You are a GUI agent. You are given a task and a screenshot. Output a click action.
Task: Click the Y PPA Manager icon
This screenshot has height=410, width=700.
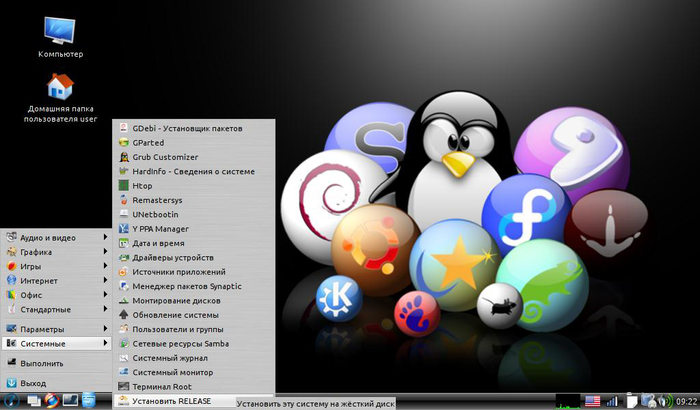click(124, 229)
